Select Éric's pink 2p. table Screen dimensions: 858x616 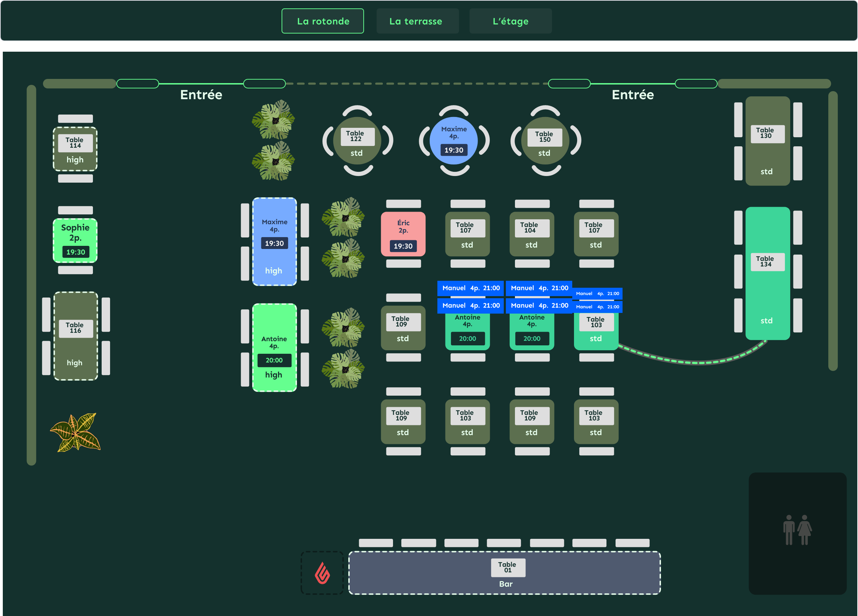(403, 234)
